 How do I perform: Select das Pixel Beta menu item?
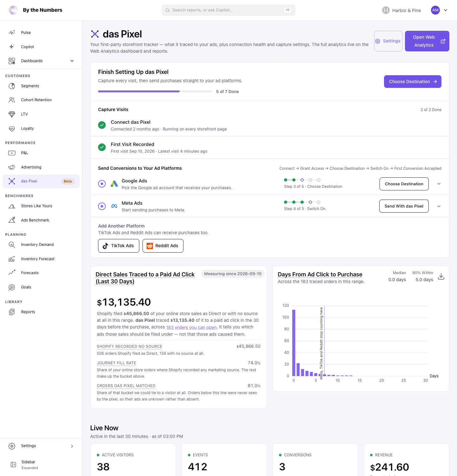41,181
